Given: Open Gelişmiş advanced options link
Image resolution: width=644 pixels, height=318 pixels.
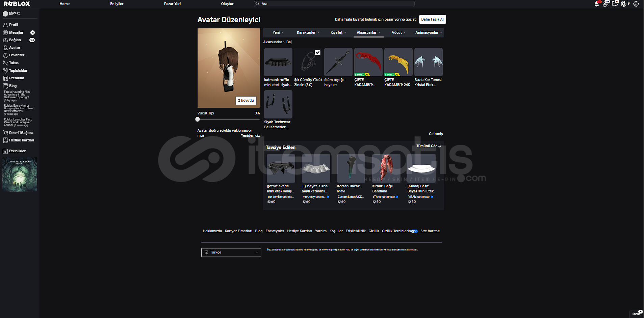Looking at the screenshot, I should coord(436,134).
